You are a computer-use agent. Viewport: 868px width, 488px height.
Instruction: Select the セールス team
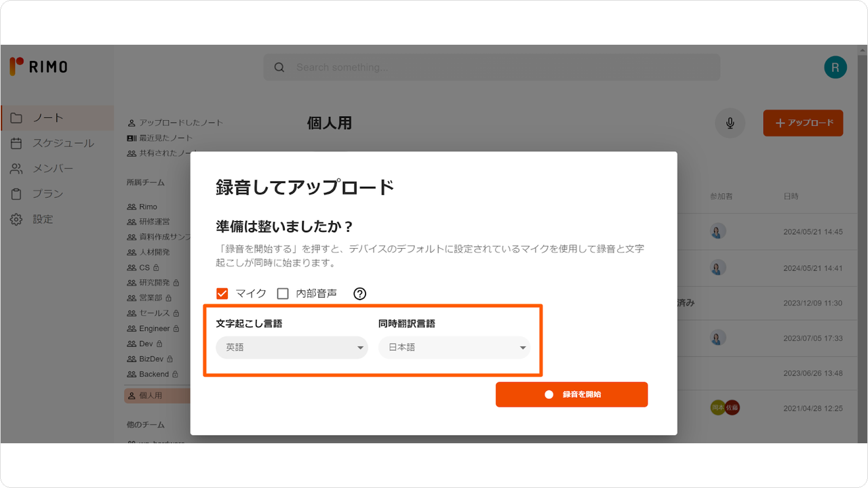(x=153, y=313)
